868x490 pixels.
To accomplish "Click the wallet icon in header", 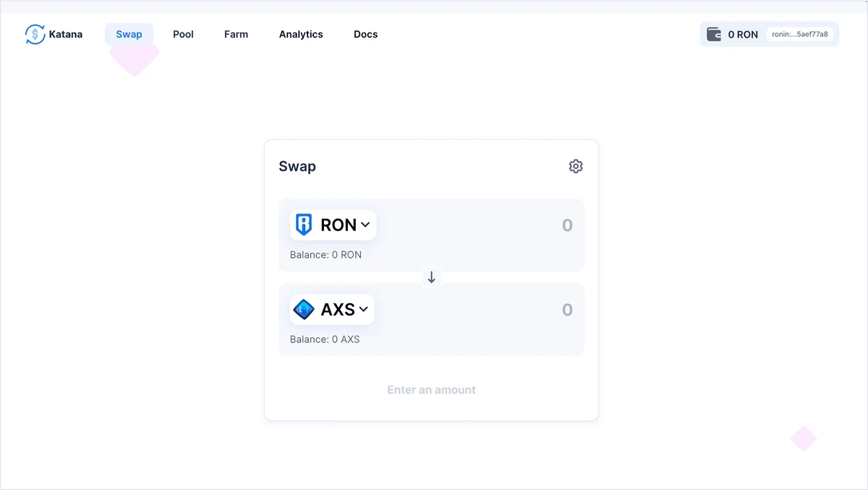I will pos(714,34).
